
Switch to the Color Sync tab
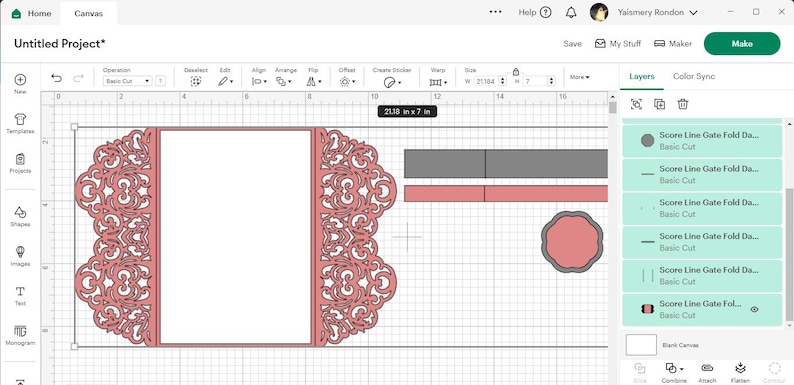pos(694,76)
